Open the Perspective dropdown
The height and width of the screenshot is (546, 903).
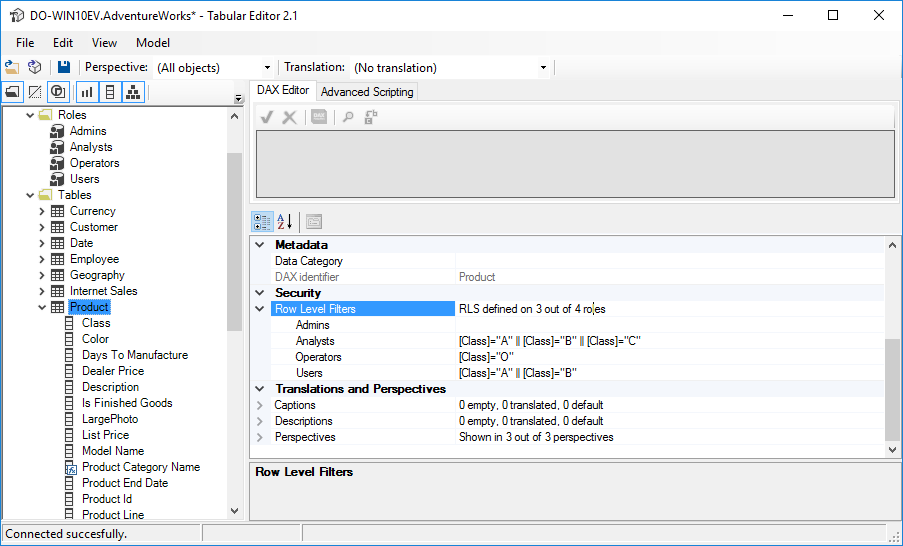pyautogui.click(x=267, y=68)
